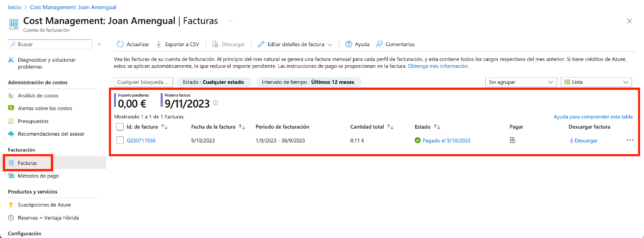Open Ayuda para comprender esta tabla link

click(593, 117)
